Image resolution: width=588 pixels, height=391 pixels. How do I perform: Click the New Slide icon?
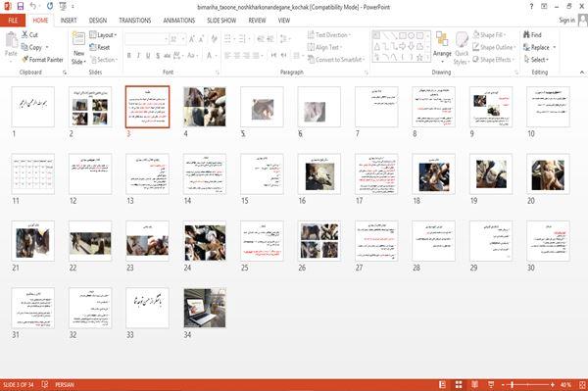78,38
